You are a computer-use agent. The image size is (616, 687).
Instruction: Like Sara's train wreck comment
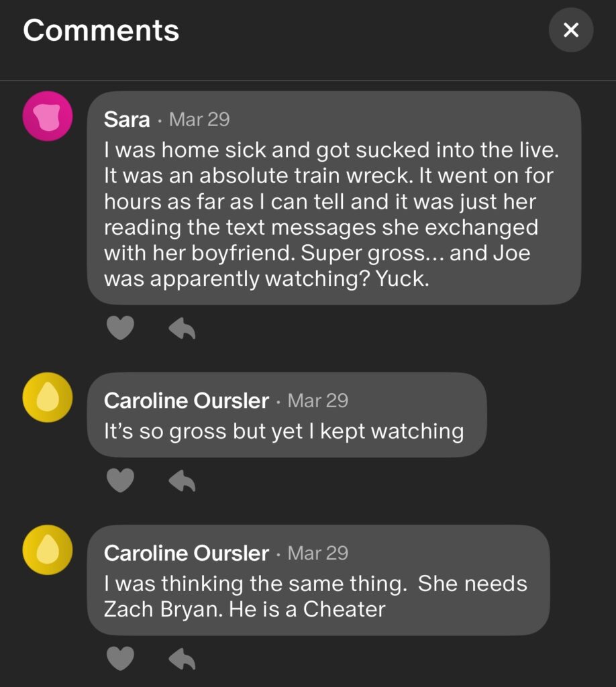click(121, 328)
